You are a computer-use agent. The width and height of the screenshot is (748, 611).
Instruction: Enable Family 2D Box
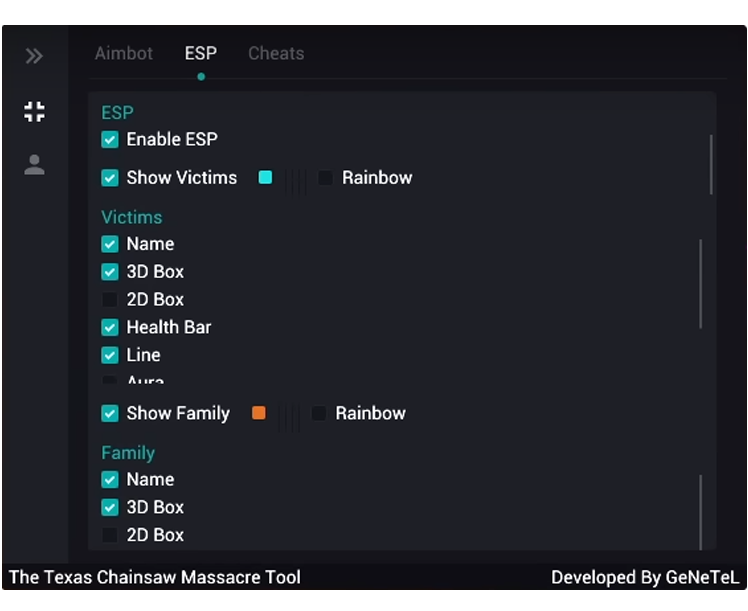coord(110,535)
